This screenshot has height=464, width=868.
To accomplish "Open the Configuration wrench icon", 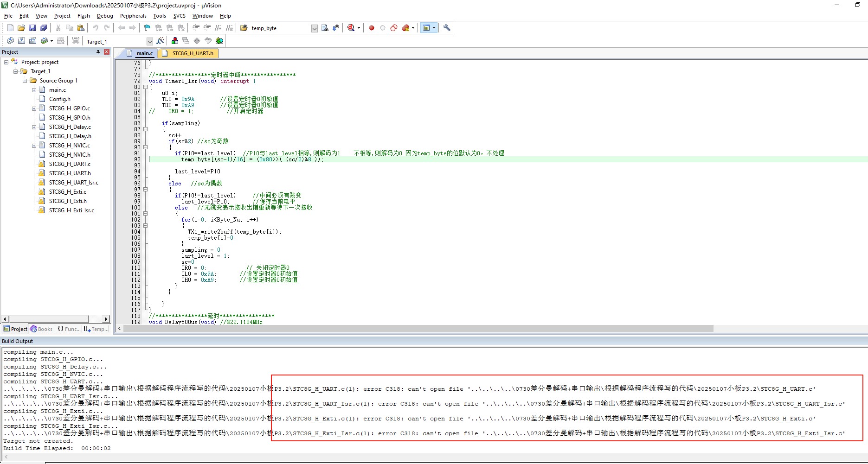I will [447, 28].
